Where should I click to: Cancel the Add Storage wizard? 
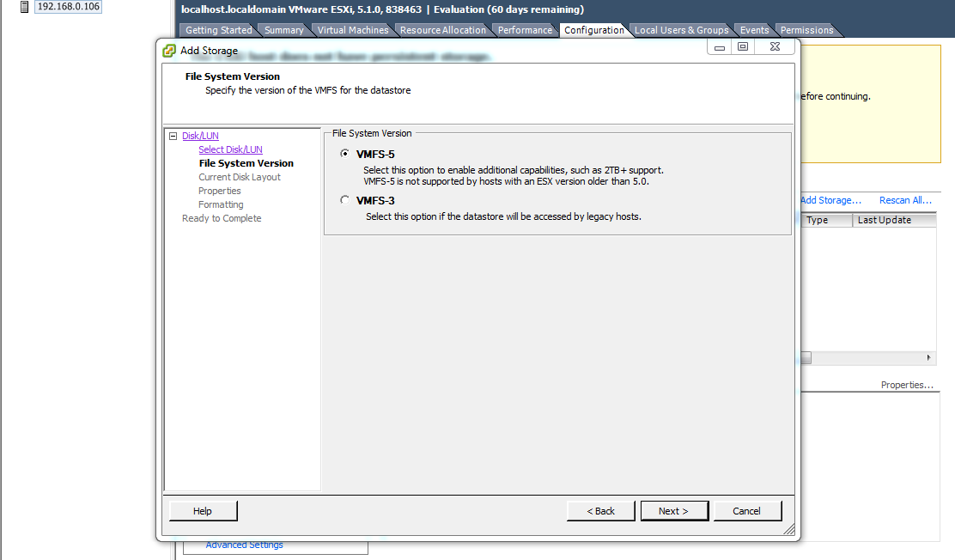coord(747,511)
